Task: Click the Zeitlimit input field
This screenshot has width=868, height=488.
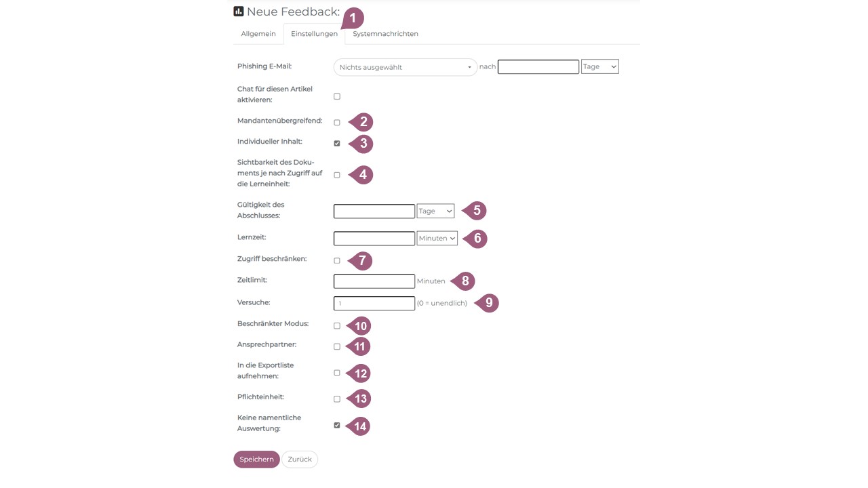Action: coord(374,281)
